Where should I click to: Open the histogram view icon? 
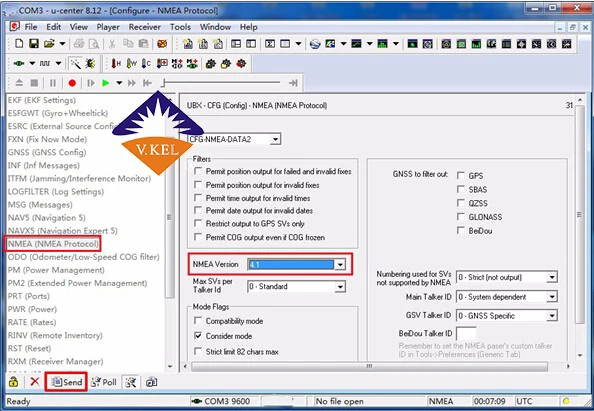(383, 44)
